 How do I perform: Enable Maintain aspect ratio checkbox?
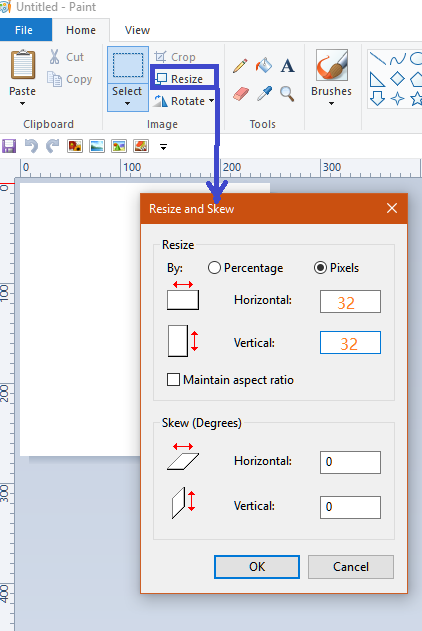point(173,379)
